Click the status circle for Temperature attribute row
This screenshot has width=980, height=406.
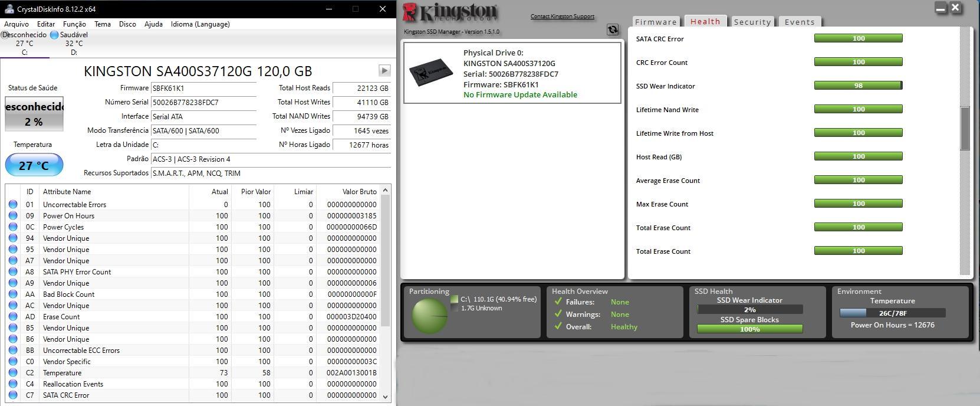click(13, 372)
